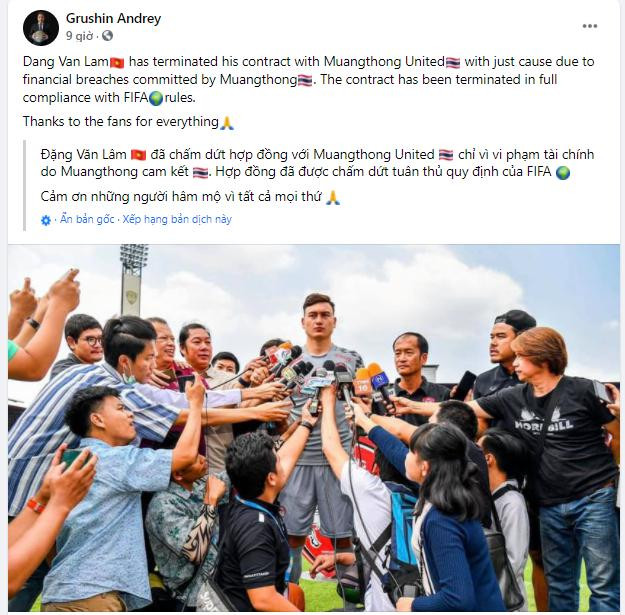The height and width of the screenshot is (615, 625).
Task: Click 'Xếp hạng bản dịch này' link
Action: [x=177, y=219]
